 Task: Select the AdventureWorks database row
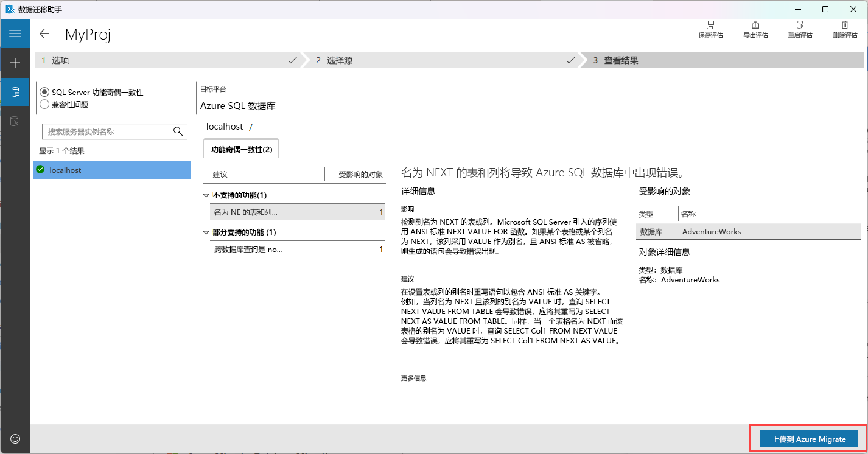[x=749, y=232]
